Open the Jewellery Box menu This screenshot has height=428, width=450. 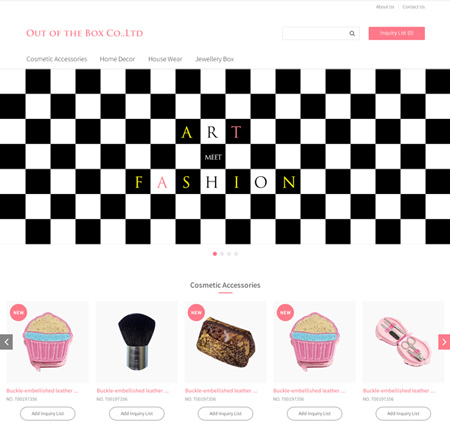click(215, 59)
